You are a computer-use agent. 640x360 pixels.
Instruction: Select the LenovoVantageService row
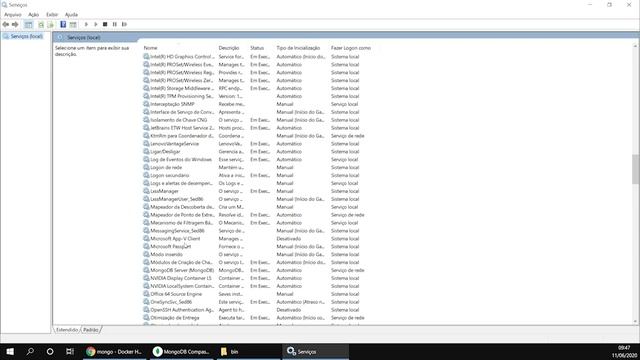click(x=174, y=144)
